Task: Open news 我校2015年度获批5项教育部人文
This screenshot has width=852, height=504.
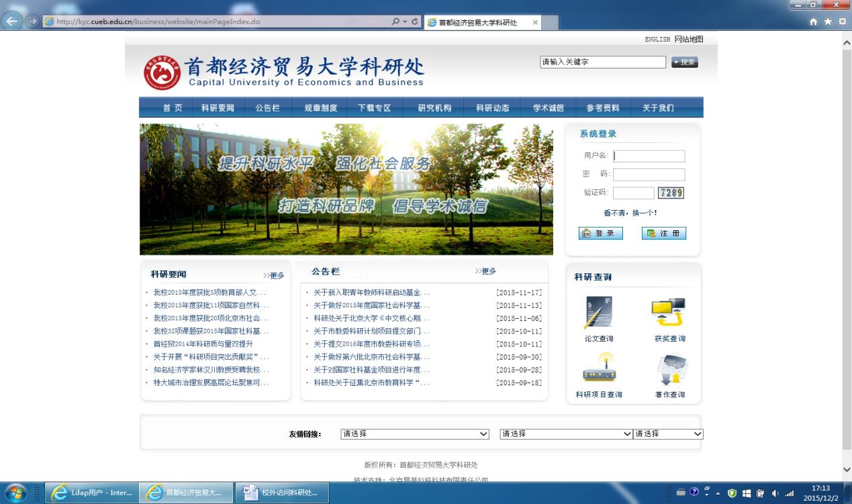Action: 209,293
